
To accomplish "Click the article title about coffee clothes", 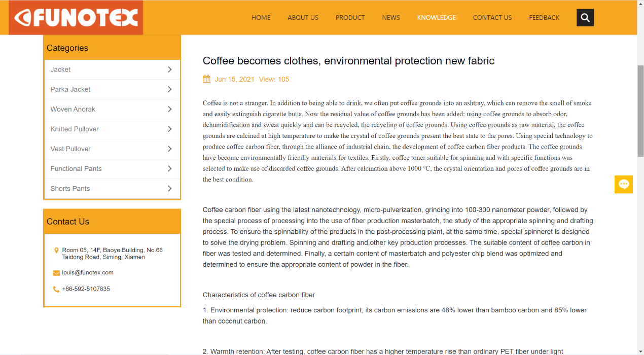I will point(348,61).
